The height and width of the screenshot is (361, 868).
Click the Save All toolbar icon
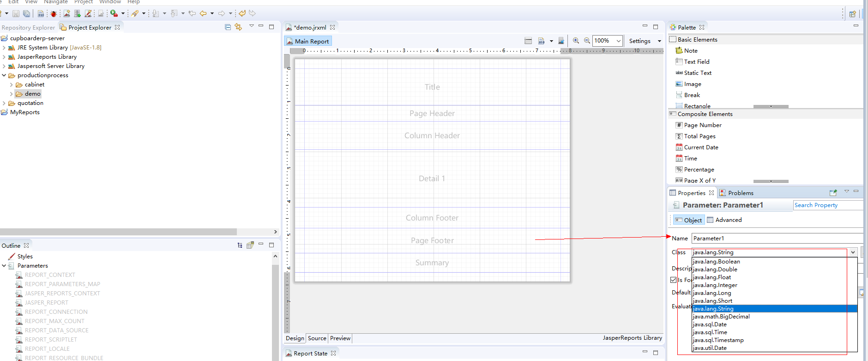pos(27,14)
